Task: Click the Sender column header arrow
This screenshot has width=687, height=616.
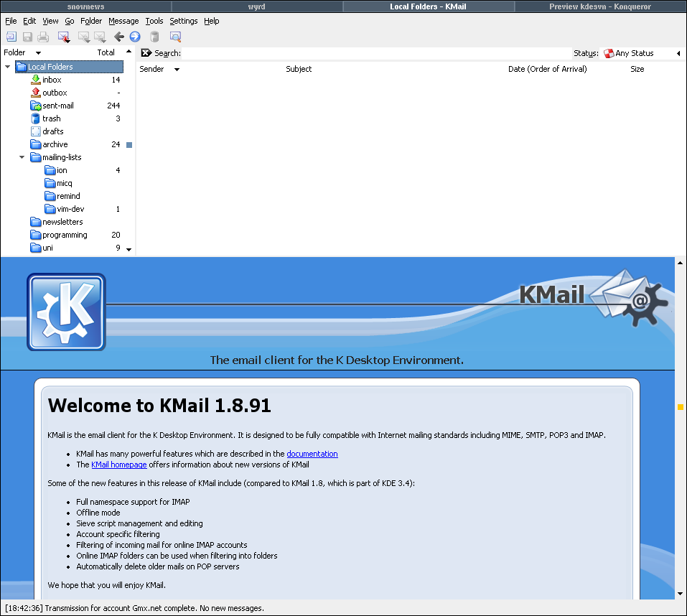Action: coord(177,69)
